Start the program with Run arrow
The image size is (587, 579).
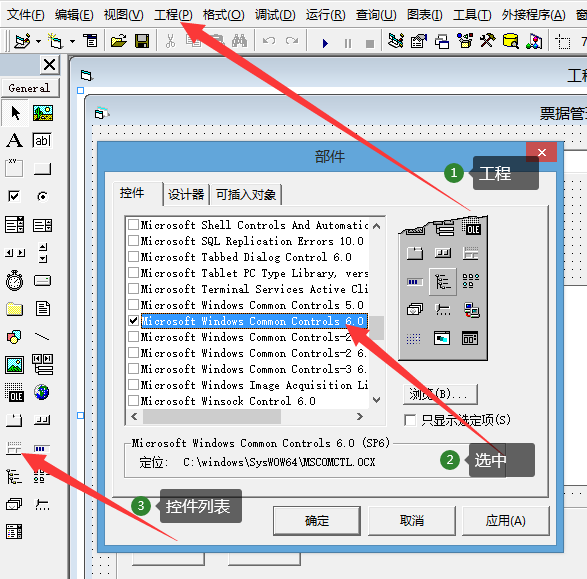[x=325, y=43]
